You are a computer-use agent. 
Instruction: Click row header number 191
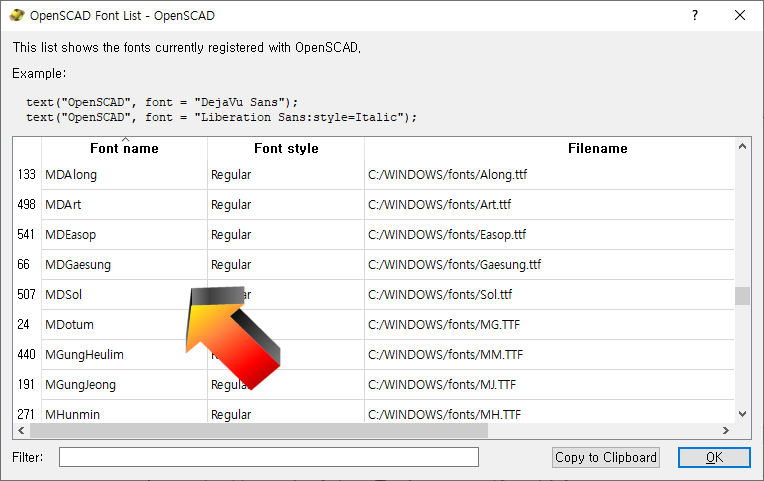tap(27, 385)
